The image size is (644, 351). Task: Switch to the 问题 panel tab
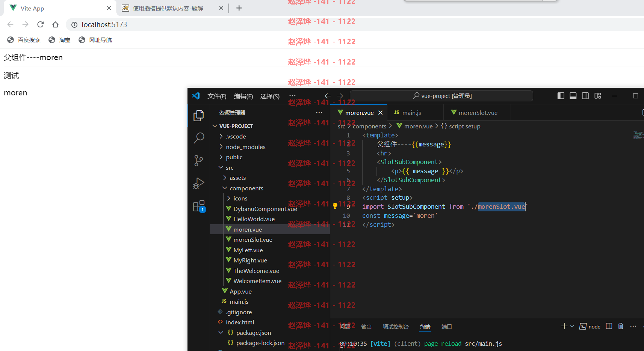click(x=345, y=327)
